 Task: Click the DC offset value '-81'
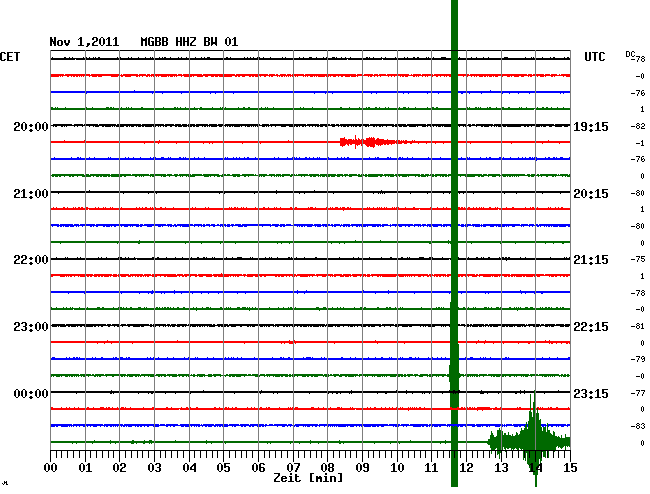[638, 326]
